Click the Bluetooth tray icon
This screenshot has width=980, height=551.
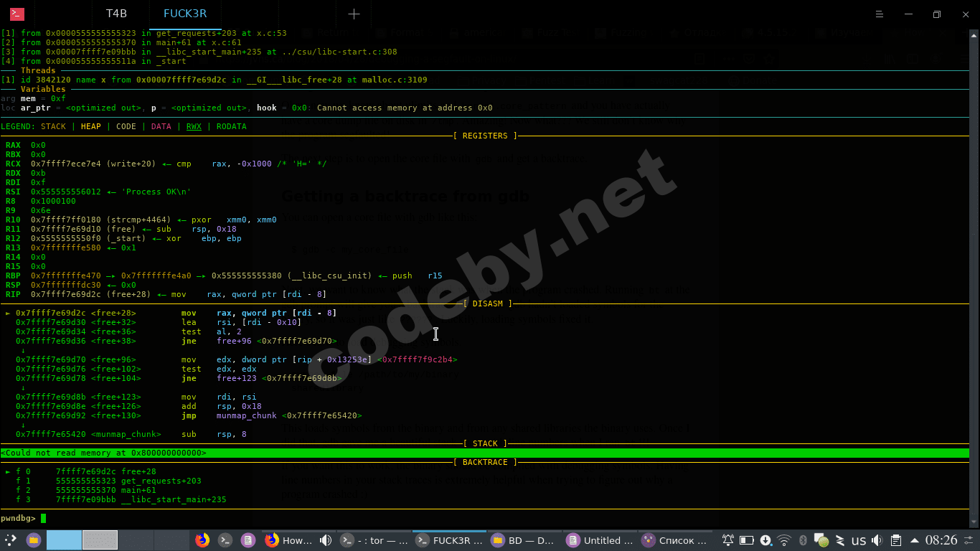[x=804, y=540]
